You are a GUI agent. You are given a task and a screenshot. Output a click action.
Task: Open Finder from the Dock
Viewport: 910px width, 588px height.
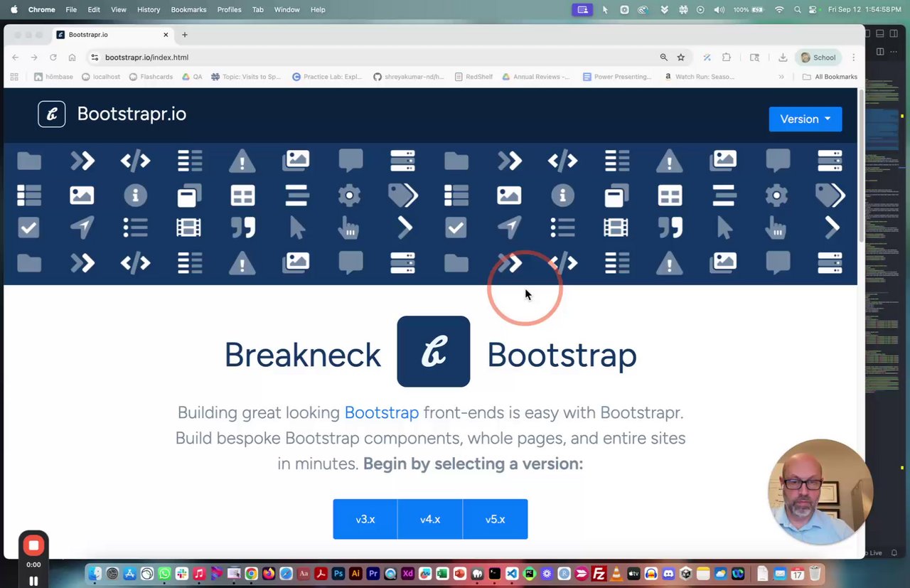(95, 573)
